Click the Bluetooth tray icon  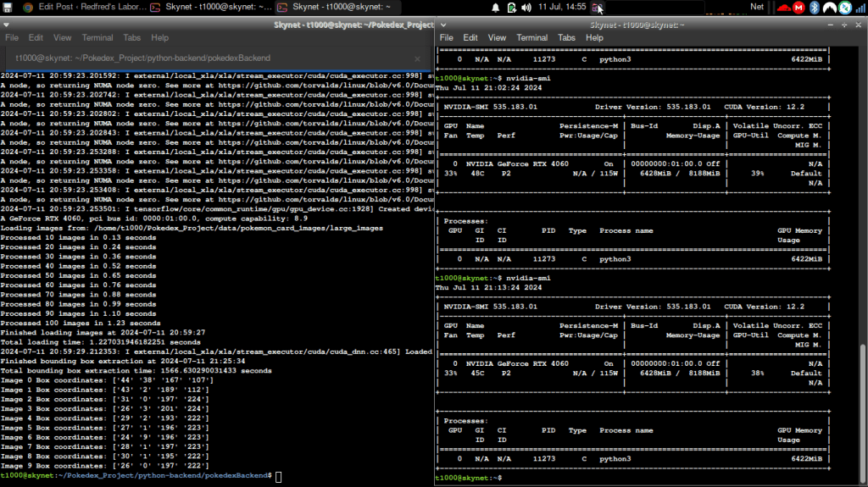coord(814,8)
